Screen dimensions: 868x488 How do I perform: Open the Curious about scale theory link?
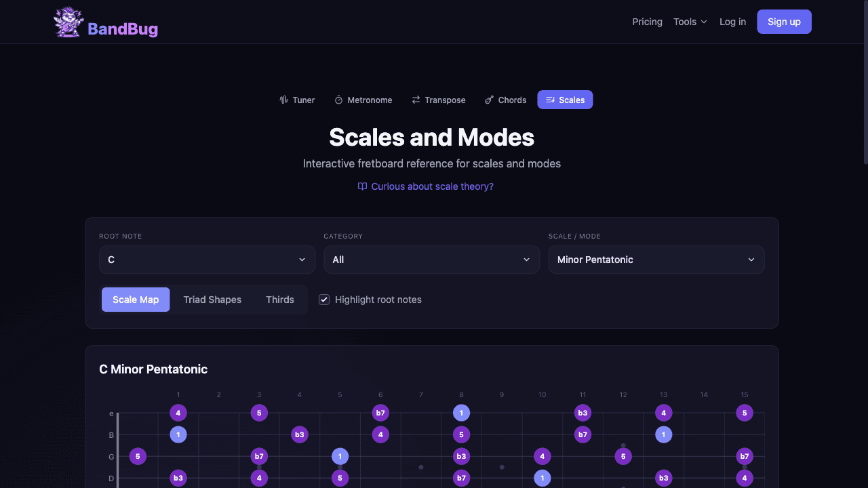tap(432, 186)
